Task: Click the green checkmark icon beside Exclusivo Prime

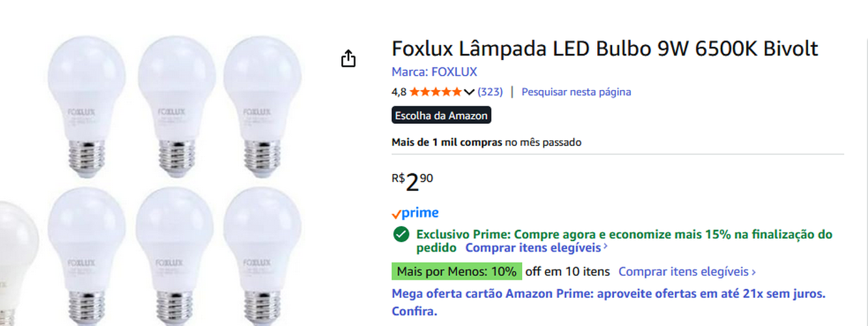Action: coord(401,235)
